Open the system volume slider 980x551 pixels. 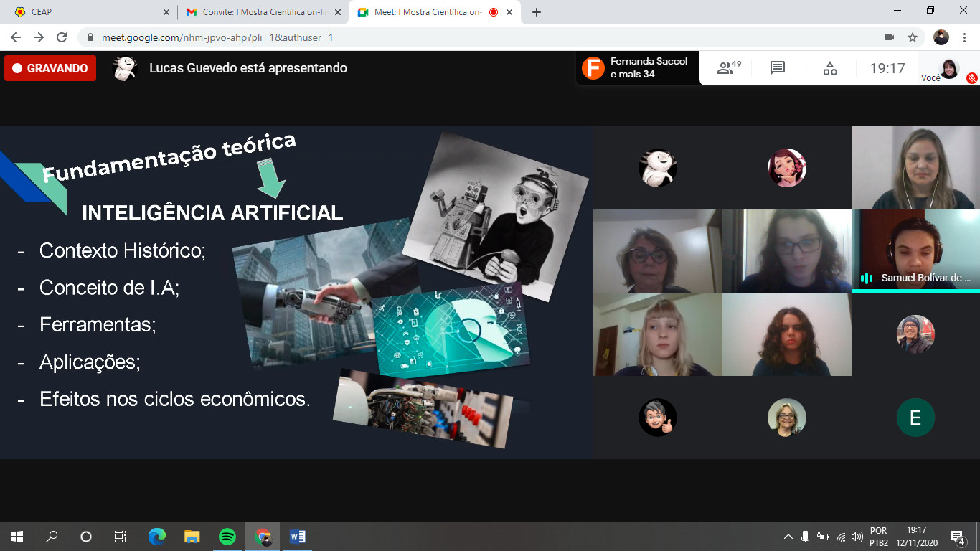[x=857, y=537]
